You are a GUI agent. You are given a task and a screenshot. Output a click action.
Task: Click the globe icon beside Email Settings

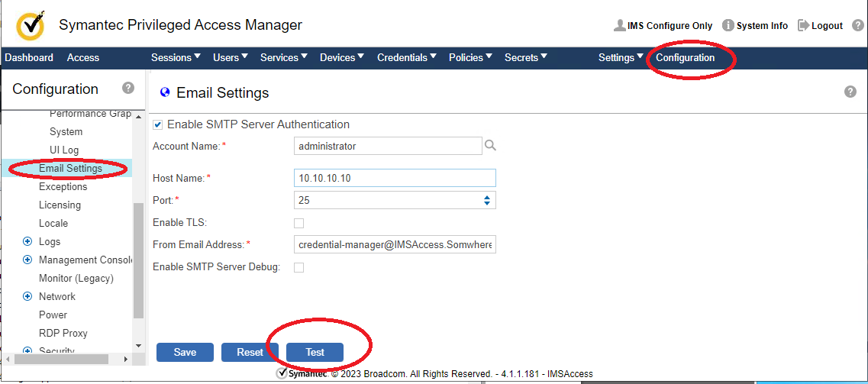pyautogui.click(x=164, y=92)
